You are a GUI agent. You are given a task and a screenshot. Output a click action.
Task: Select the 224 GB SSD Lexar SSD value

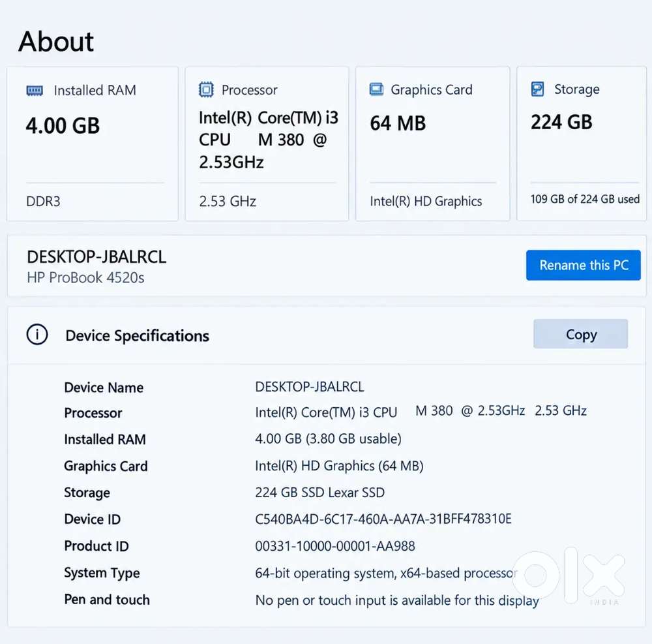coord(319,493)
